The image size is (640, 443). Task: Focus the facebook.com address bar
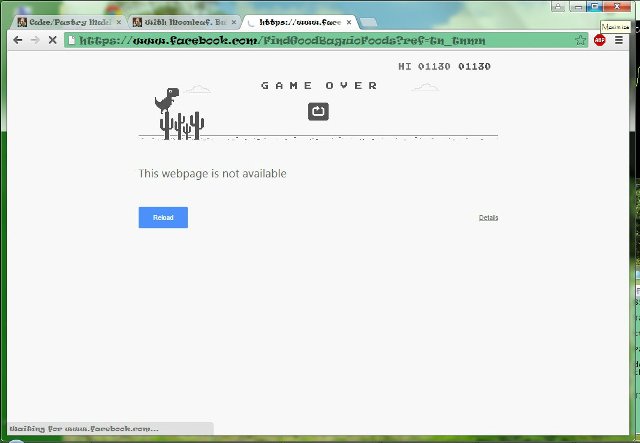(x=320, y=40)
